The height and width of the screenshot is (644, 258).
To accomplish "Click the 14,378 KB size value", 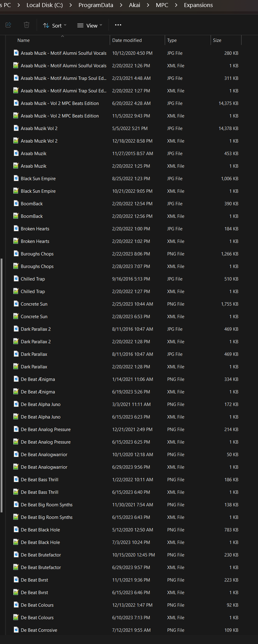I will (x=228, y=128).
